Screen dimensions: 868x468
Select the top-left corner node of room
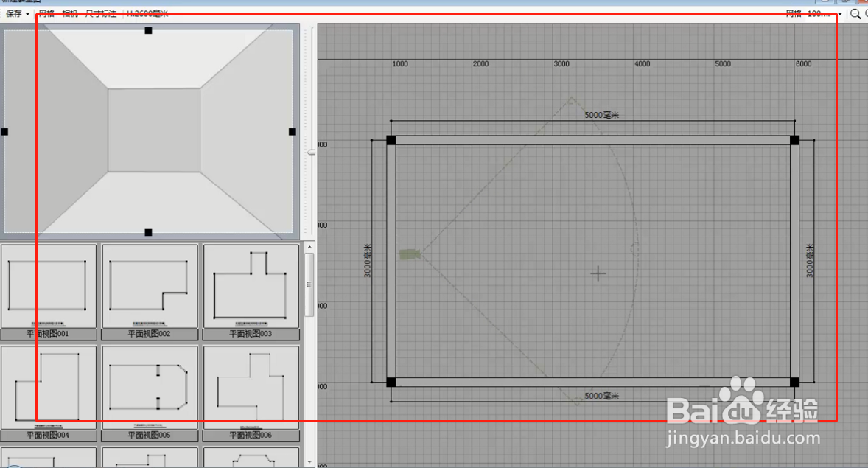point(391,140)
